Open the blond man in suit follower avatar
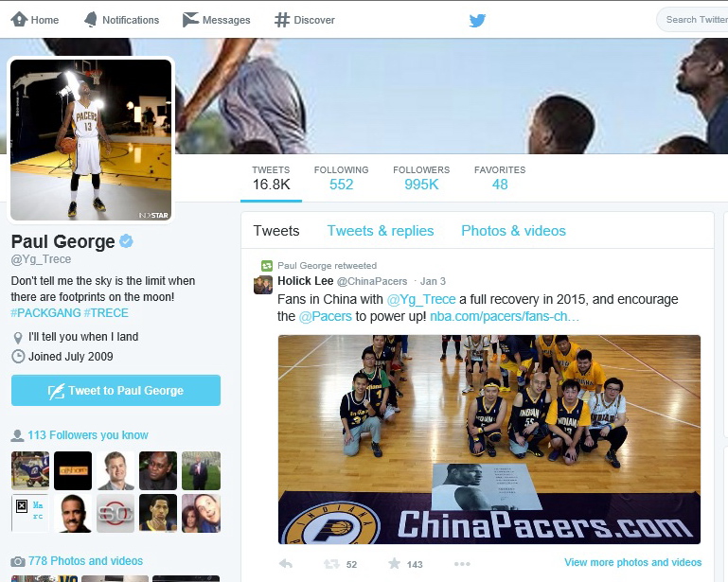This screenshot has width=728, height=582. pos(115,470)
